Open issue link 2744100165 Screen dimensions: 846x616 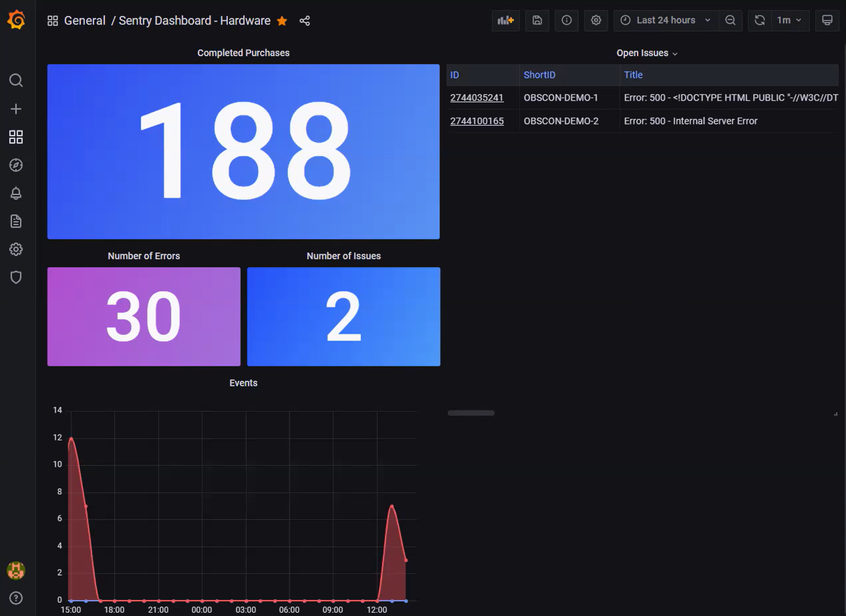pos(477,121)
